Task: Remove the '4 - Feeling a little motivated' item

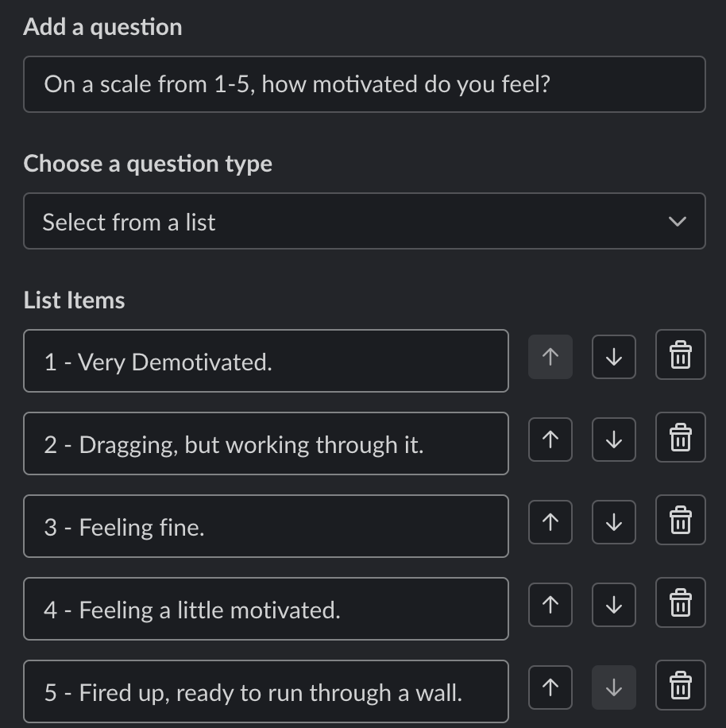Action: [680, 602]
